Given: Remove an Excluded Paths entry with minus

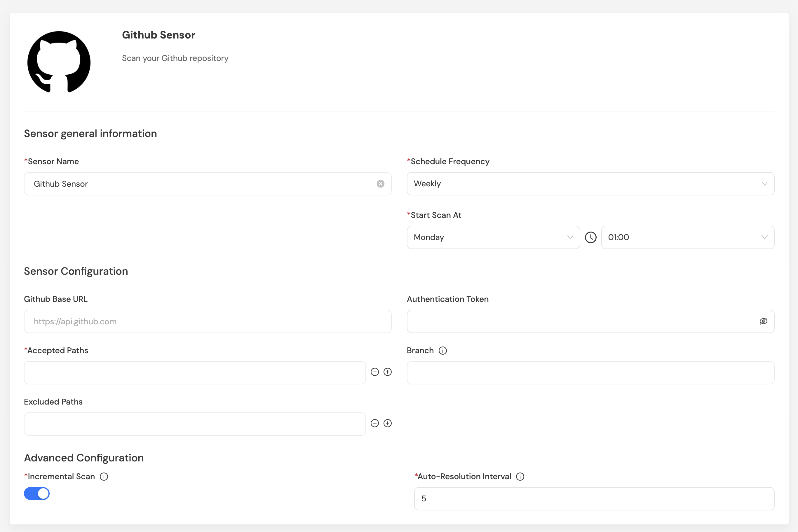Looking at the screenshot, I should (374, 423).
